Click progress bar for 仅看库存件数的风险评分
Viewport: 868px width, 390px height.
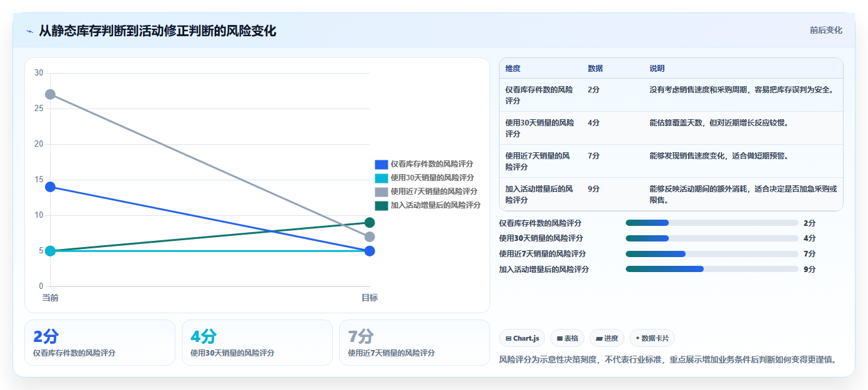[712, 223]
